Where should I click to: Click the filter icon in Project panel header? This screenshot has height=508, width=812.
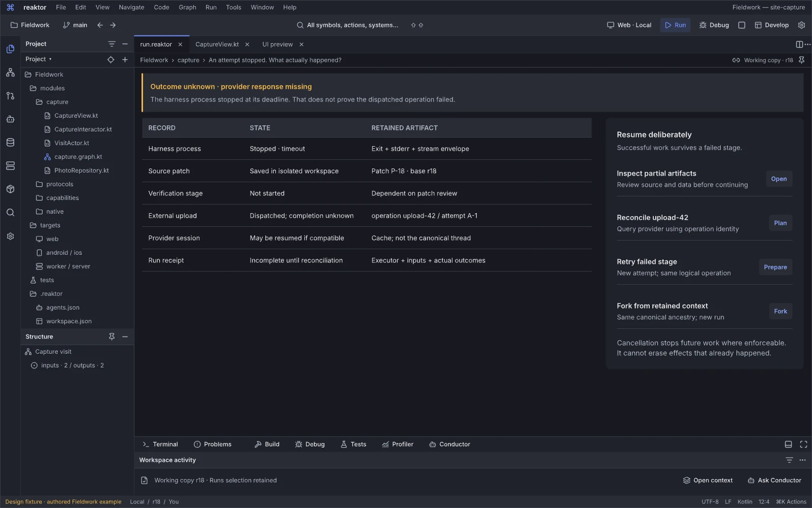(x=112, y=44)
